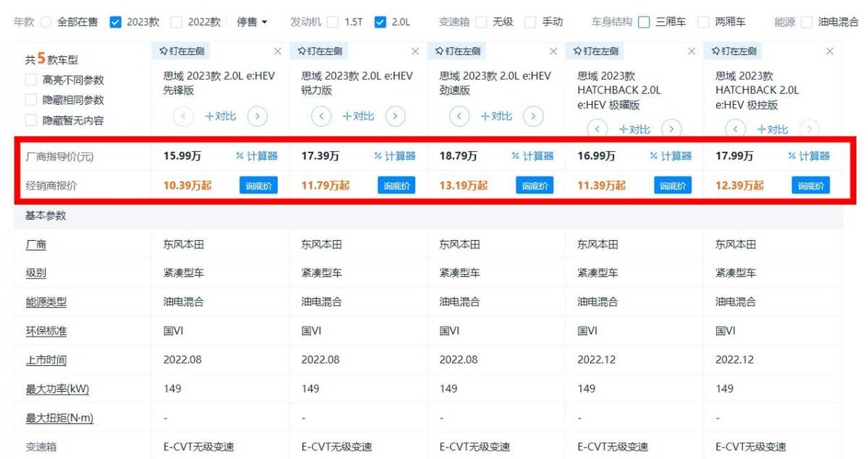Click the 最大扭矩(N·m) parameter label
The width and height of the screenshot is (868, 459).
[x=59, y=418]
